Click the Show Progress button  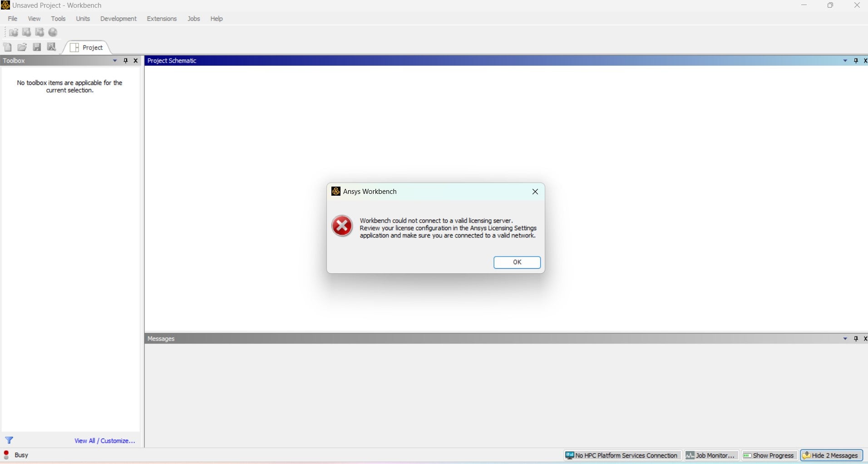click(769, 455)
